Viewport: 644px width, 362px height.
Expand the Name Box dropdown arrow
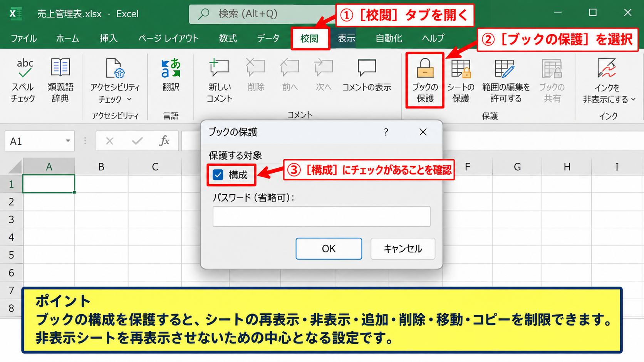pyautogui.click(x=68, y=141)
